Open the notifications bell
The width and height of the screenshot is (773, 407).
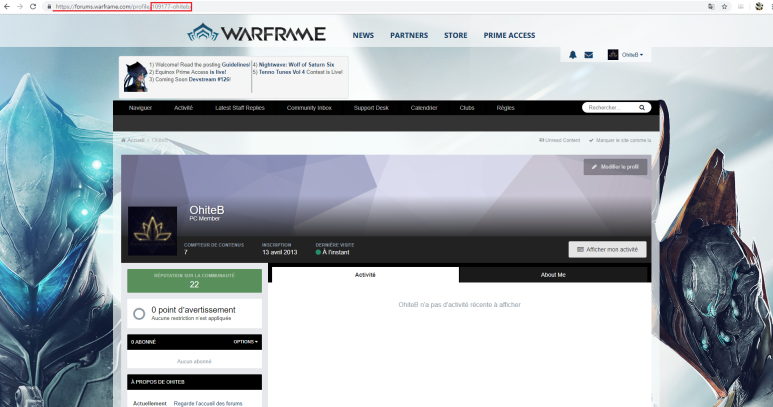click(573, 55)
